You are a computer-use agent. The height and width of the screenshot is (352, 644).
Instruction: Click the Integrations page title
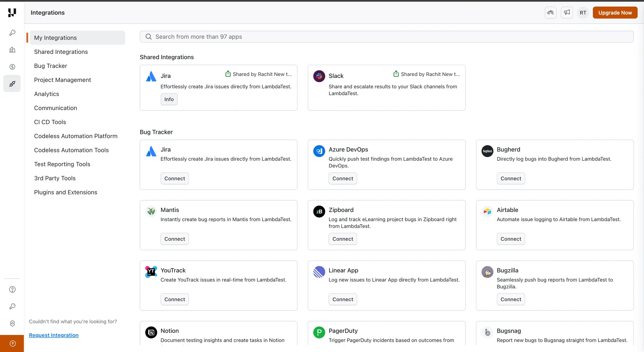48,13
